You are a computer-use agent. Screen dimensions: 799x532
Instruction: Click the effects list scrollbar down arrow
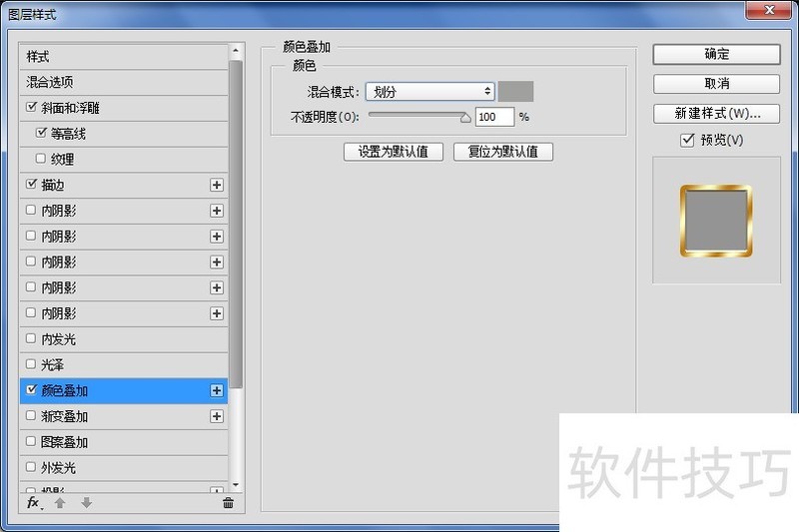tap(236, 486)
